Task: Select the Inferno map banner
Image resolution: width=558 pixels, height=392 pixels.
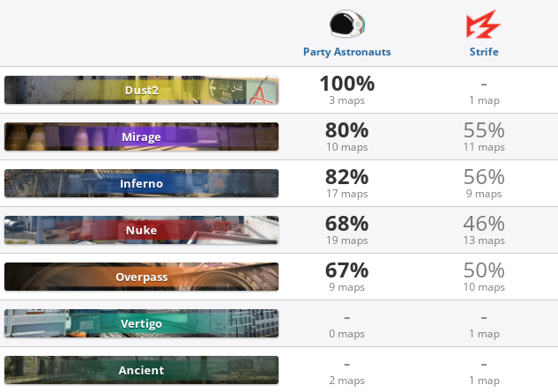Action: point(141,183)
